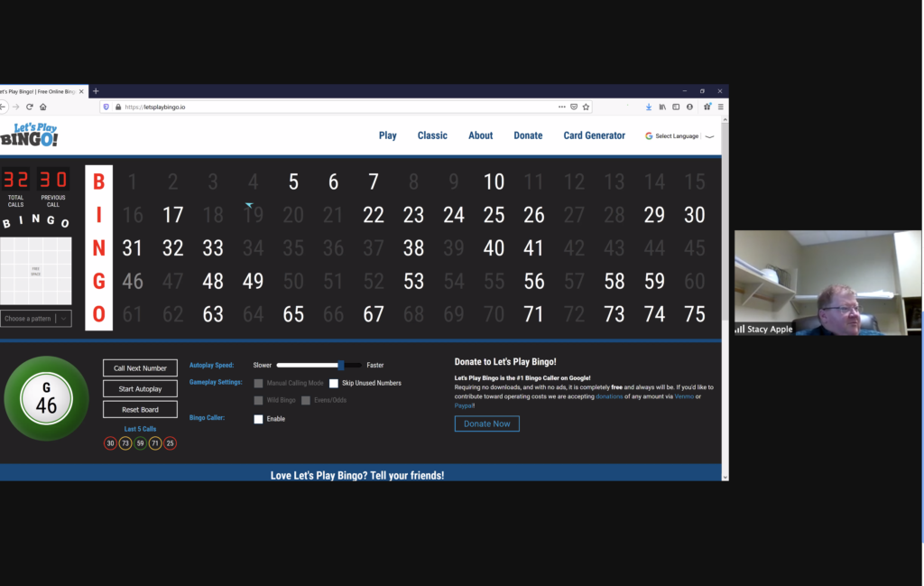Click the 25 ball in Last 5 Calls
The height and width of the screenshot is (586, 924).
(170, 443)
